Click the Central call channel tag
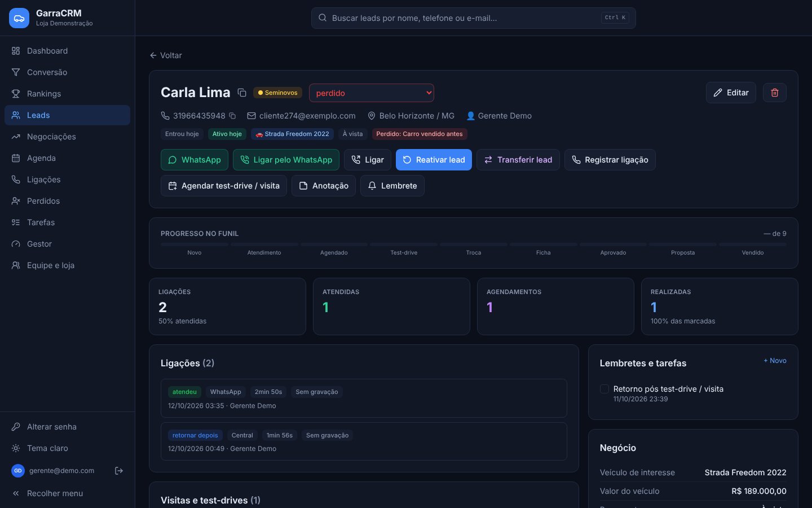Screen dimensions: 812x508 click(x=242, y=435)
